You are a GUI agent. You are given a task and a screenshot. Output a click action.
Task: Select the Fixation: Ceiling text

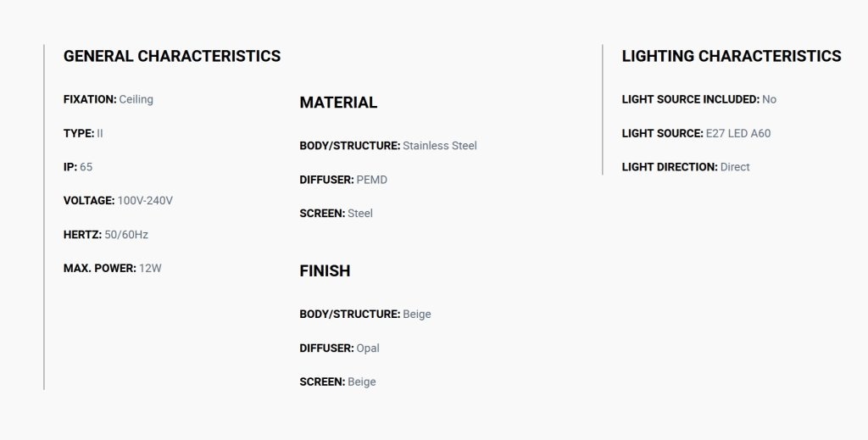[108, 100]
